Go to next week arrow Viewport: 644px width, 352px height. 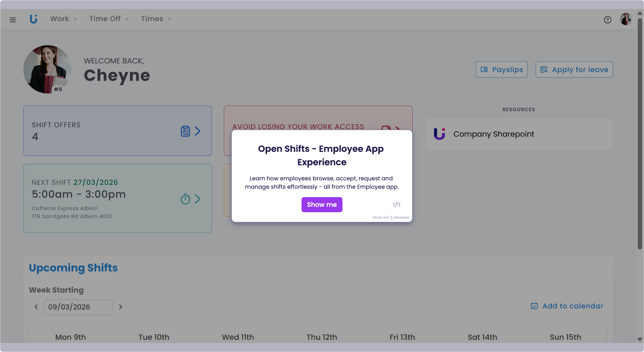coord(120,307)
